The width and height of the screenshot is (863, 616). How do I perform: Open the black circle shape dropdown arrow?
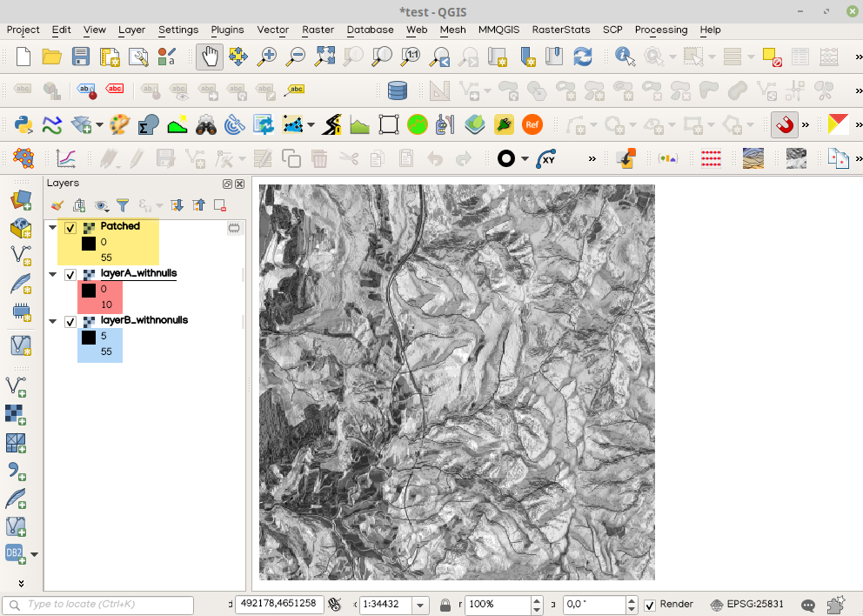pyautogui.click(x=525, y=159)
